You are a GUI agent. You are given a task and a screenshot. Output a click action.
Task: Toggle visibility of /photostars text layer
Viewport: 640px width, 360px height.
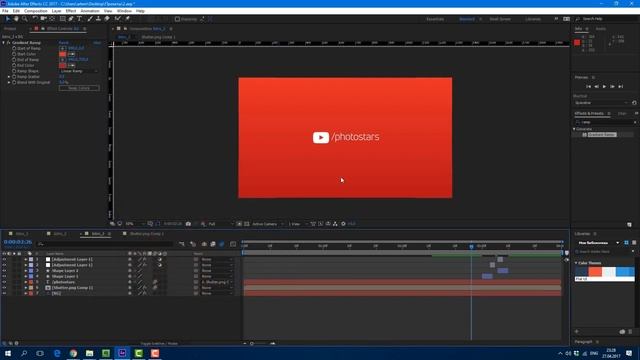click(x=4, y=282)
